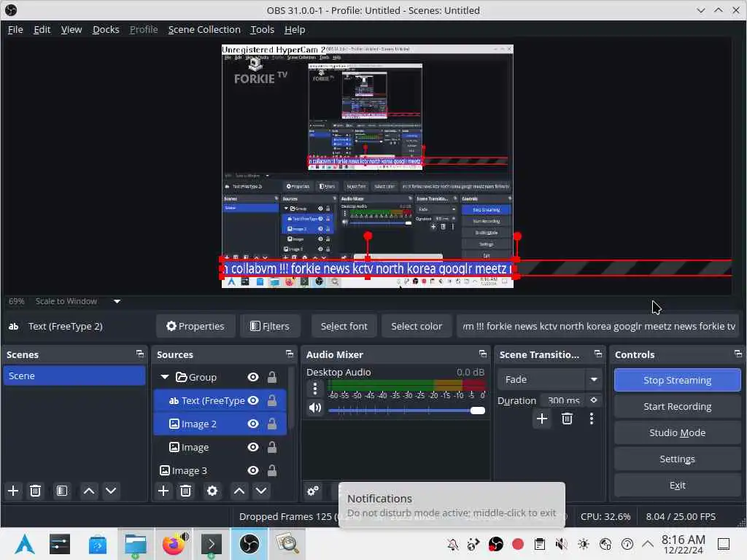
Task: Open source Filters button
Action: pyautogui.click(x=270, y=326)
